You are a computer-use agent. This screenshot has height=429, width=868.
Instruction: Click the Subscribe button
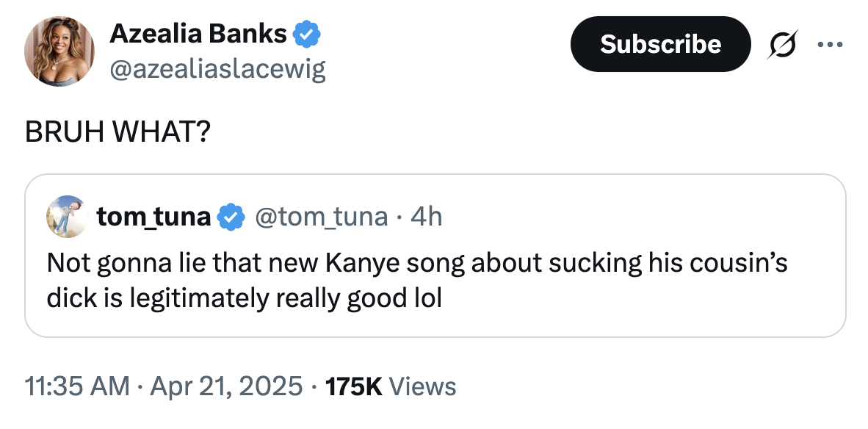[x=660, y=44]
